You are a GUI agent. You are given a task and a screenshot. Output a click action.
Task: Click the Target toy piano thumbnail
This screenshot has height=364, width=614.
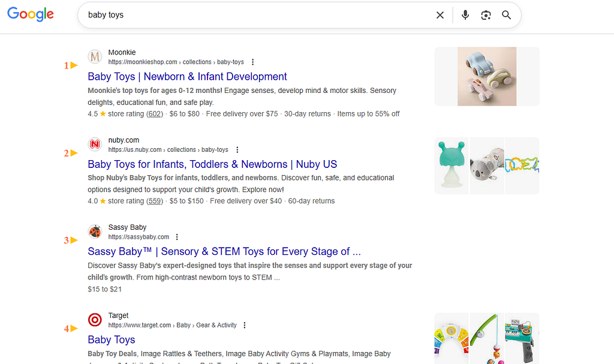pyautogui.click(x=522, y=338)
